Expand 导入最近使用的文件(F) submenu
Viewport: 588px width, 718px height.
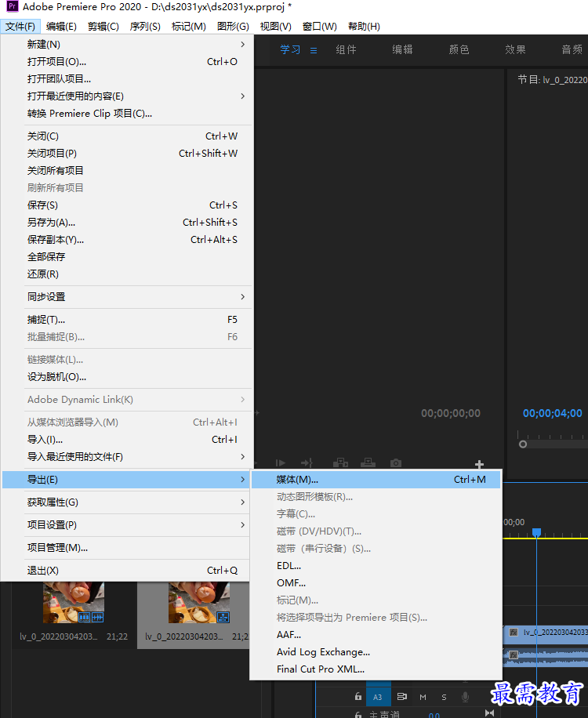click(x=127, y=456)
